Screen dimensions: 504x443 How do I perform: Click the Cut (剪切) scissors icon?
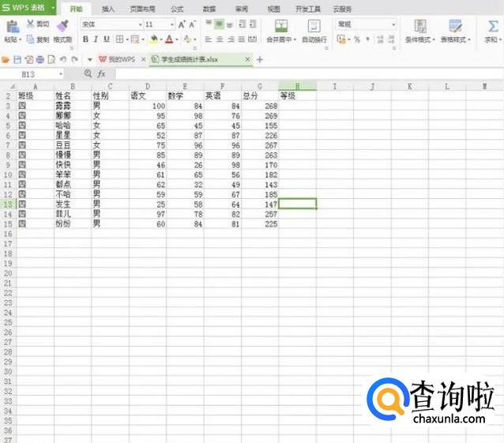click(x=30, y=24)
